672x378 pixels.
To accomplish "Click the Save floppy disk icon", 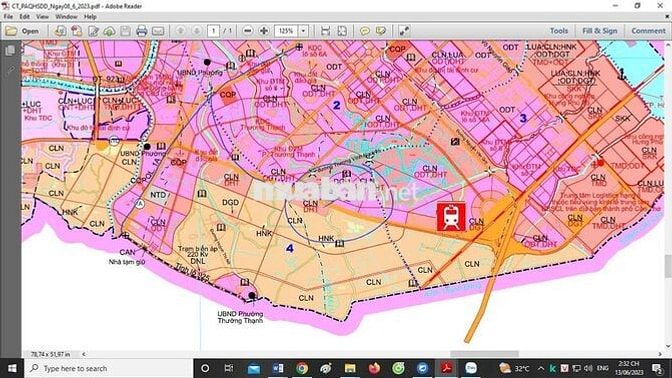I will click(x=126, y=31).
